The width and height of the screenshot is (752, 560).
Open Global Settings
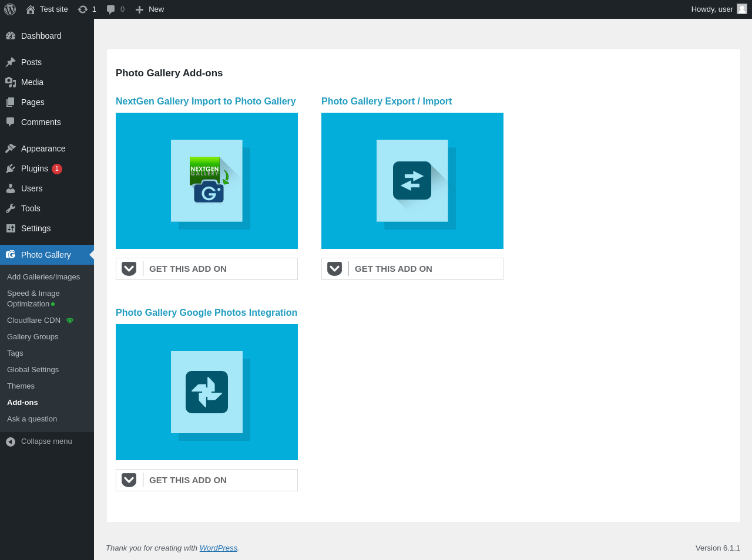(x=47, y=370)
